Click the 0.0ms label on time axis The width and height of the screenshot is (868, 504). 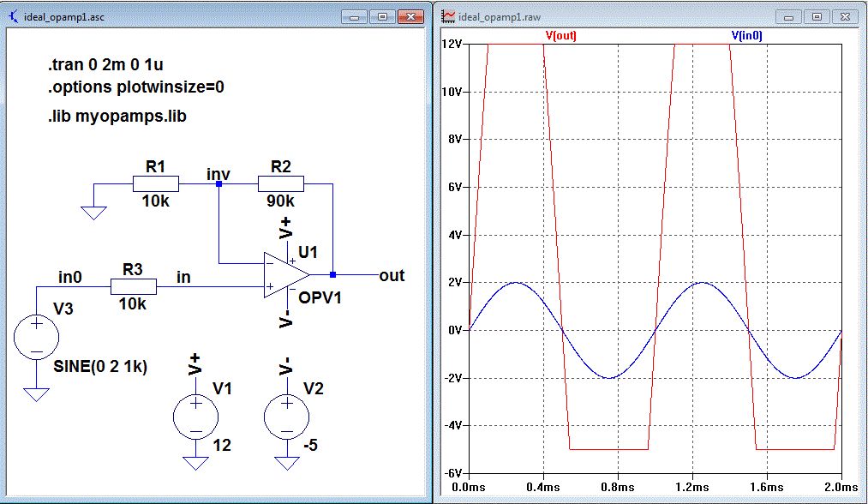pyautogui.click(x=469, y=488)
